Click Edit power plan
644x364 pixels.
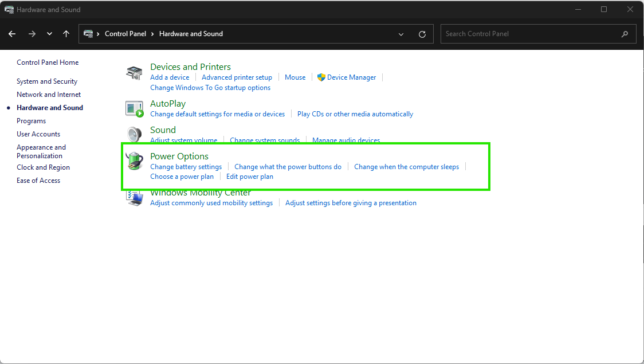tap(250, 177)
